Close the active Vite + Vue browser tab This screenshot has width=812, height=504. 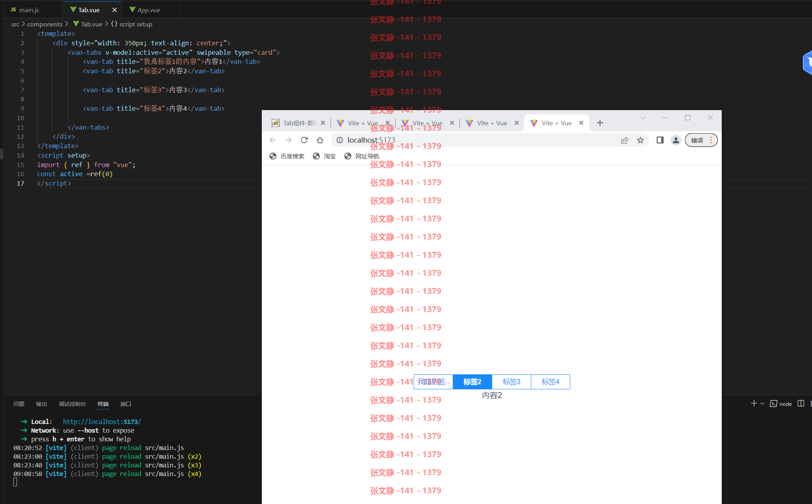(x=581, y=123)
